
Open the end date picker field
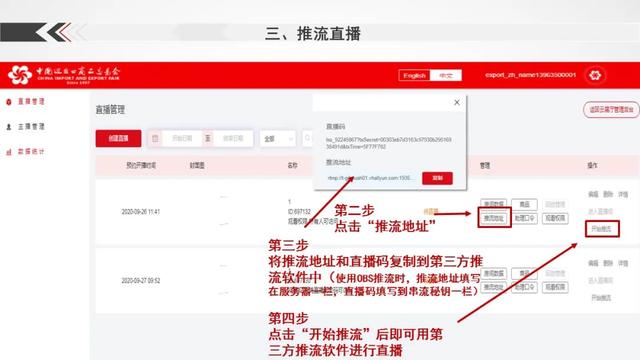pyautogui.click(x=233, y=139)
